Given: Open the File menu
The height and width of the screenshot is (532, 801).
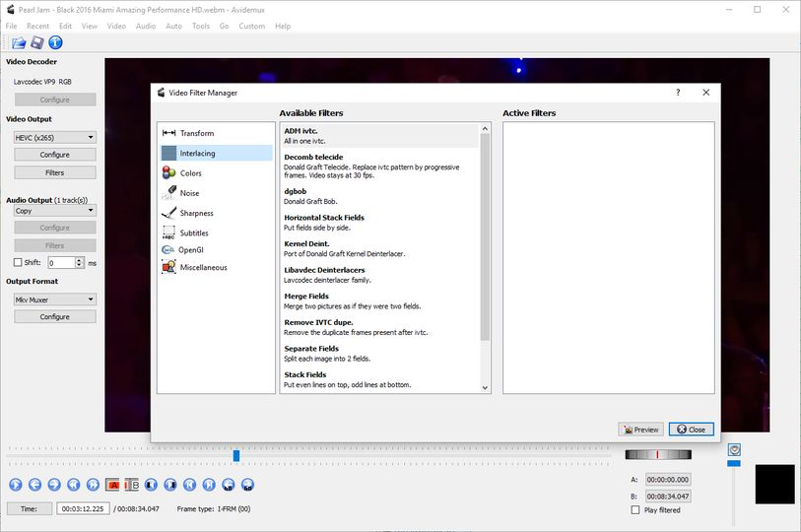Looking at the screenshot, I should pyautogui.click(x=11, y=26).
